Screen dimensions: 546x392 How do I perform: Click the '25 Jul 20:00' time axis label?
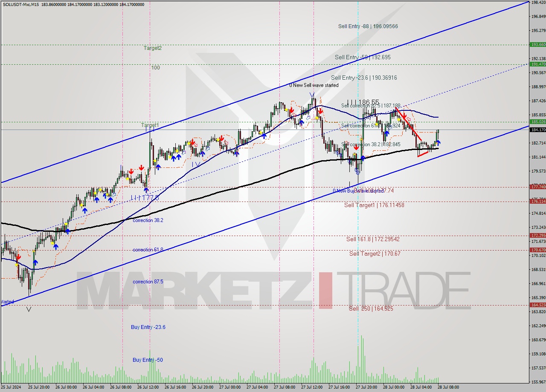click(40, 387)
